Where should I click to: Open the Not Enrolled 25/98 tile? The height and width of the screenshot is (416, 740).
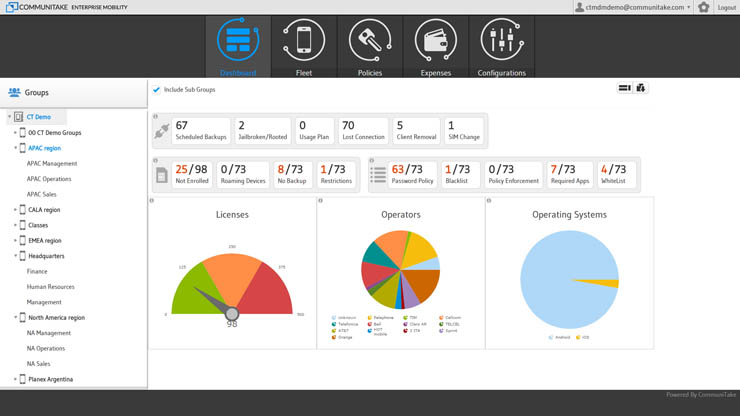pos(192,175)
